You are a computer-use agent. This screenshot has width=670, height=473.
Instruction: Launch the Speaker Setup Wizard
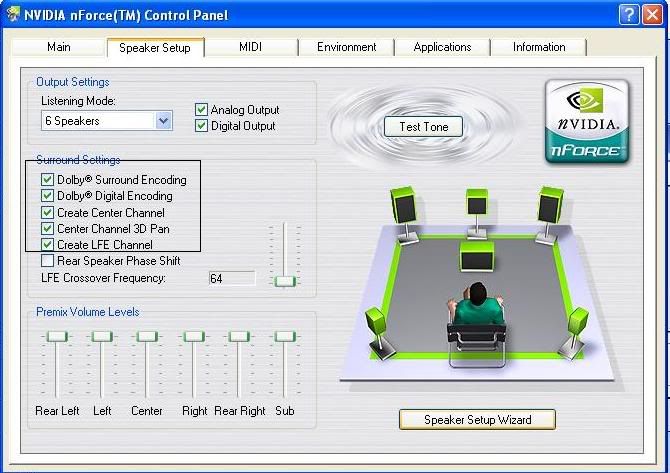[477, 420]
